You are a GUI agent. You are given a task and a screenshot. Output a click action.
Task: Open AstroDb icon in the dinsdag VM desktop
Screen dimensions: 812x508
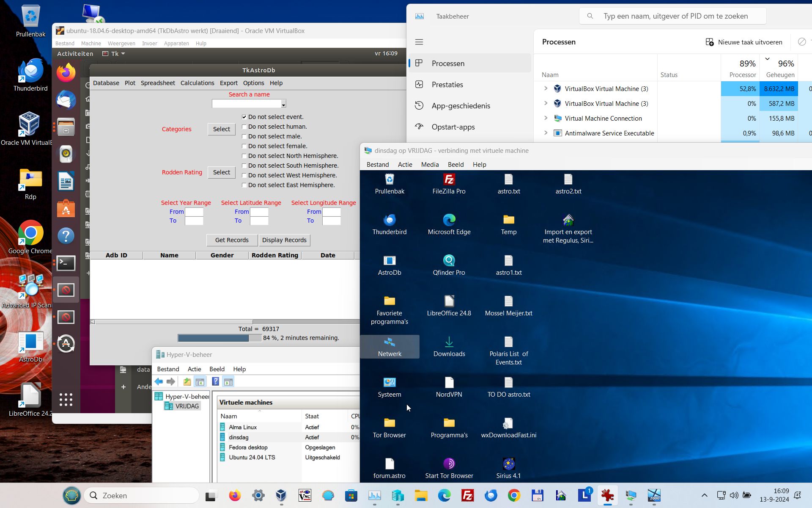390,265
